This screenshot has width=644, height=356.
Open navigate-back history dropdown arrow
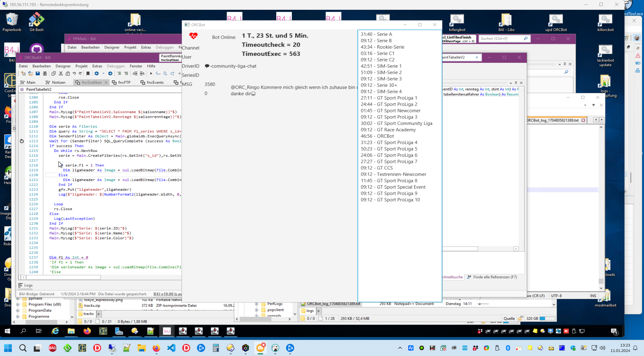(103, 74)
